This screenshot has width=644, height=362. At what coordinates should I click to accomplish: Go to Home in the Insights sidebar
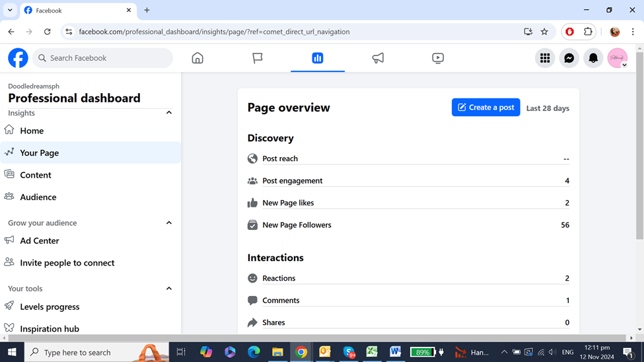click(90, 131)
